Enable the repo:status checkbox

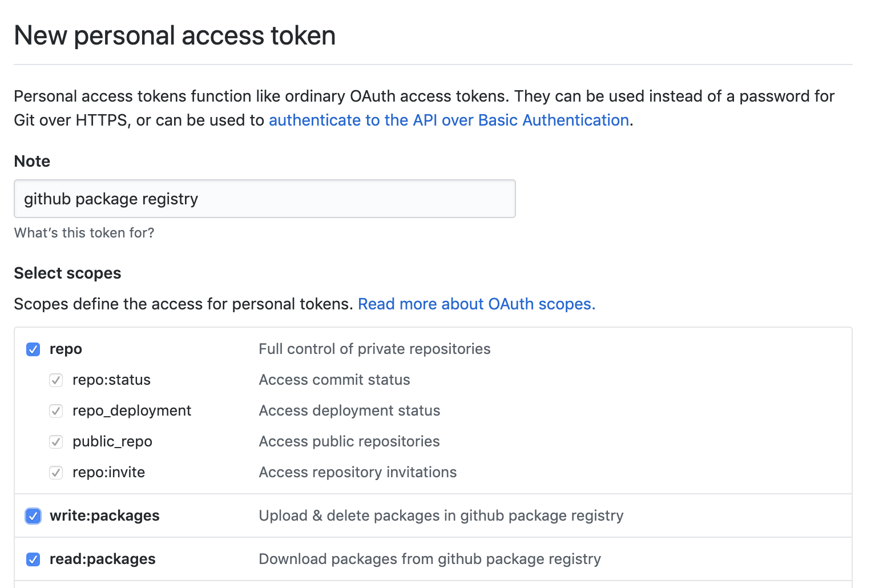pos(56,380)
